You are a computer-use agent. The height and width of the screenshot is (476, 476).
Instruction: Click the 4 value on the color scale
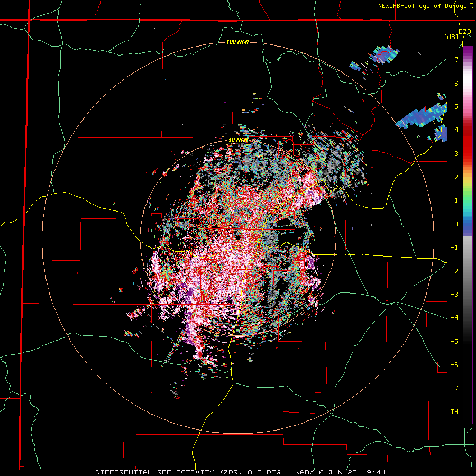click(456, 130)
